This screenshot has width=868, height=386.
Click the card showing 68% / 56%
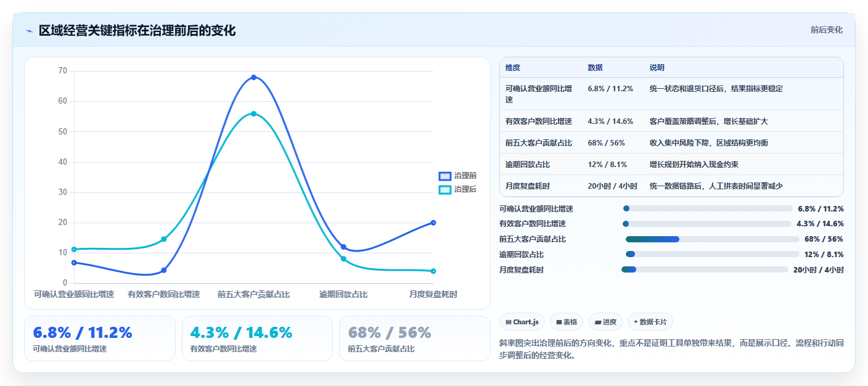(414, 339)
